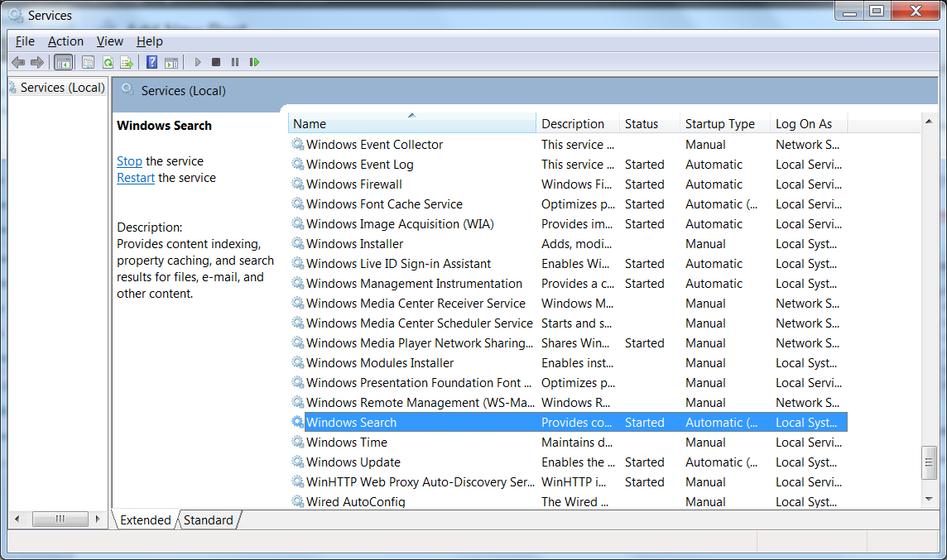The image size is (947, 560).
Task: Select Windows Presentation Foundation Font row
Action: pos(568,383)
